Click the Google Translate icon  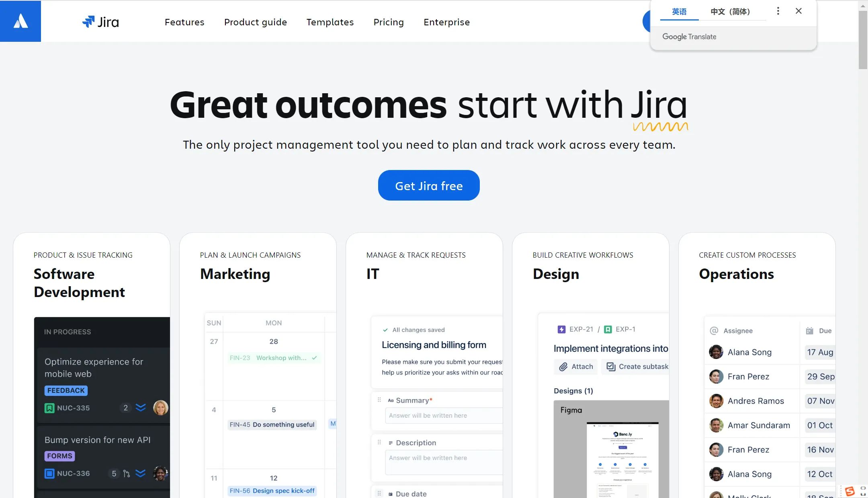pyautogui.click(x=689, y=37)
